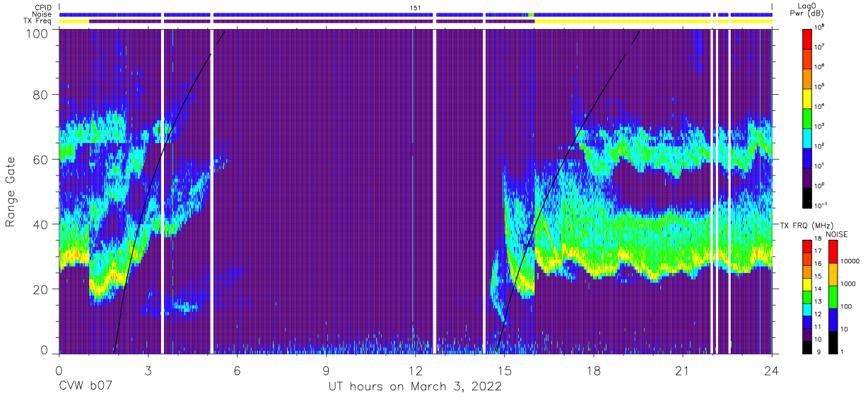This screenshot has height=401, width=868.
Task: Click the '20' tick on Range Gate axis
Action: [41, 289]
